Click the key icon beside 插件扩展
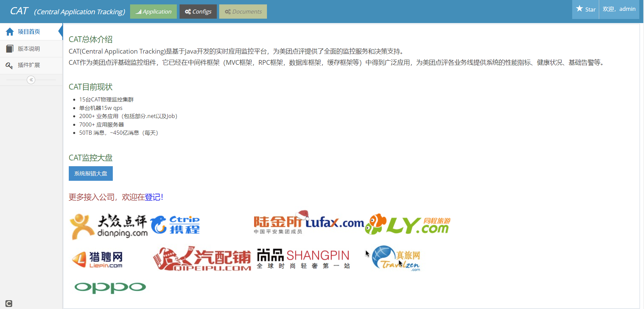Screen dimensions: 644x309 pos(9,65)
